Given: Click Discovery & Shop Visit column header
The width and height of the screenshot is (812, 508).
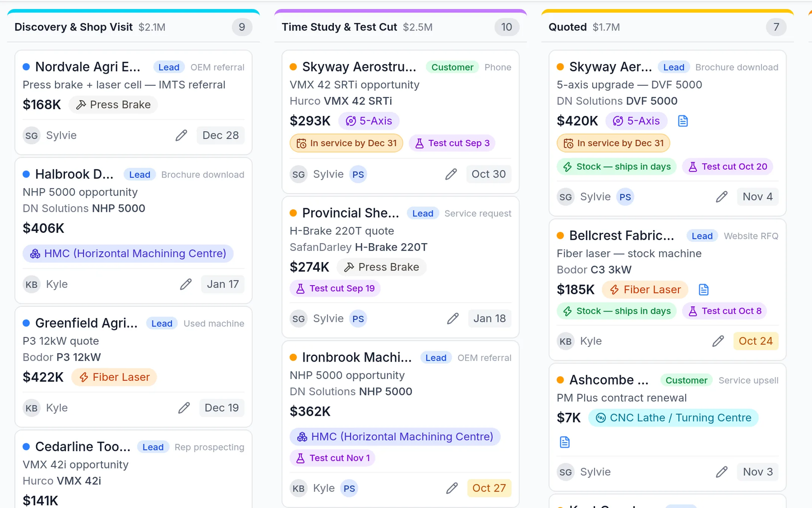Looking at the screenshot, I should tap(133, 27).
